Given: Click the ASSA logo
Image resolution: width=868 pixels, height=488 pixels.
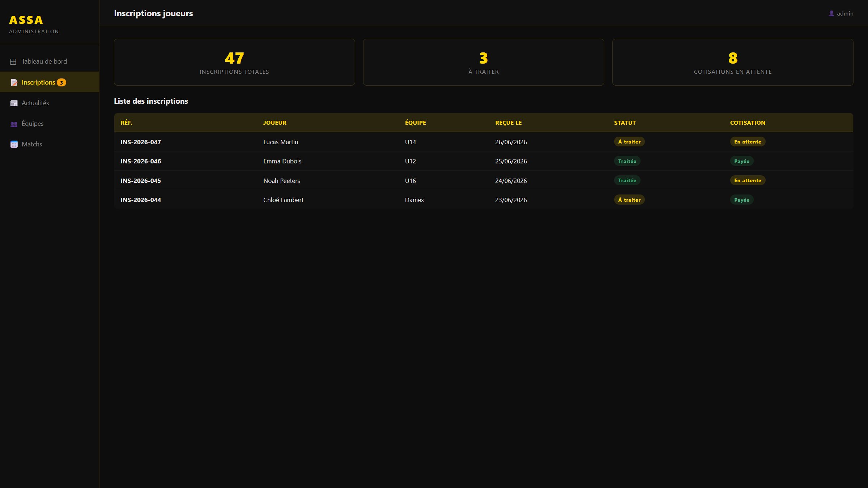Looking at the screenshot, I should [x=26, y=20].
